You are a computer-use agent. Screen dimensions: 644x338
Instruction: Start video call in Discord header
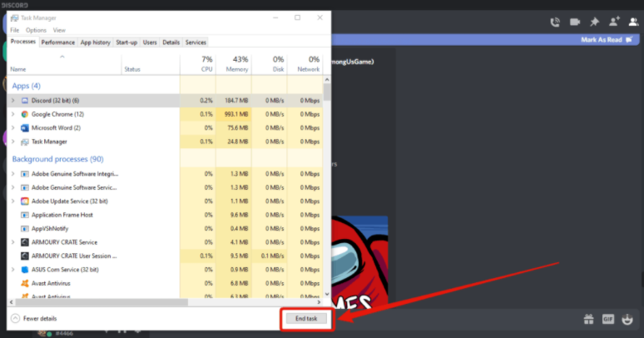pos(575,22)
